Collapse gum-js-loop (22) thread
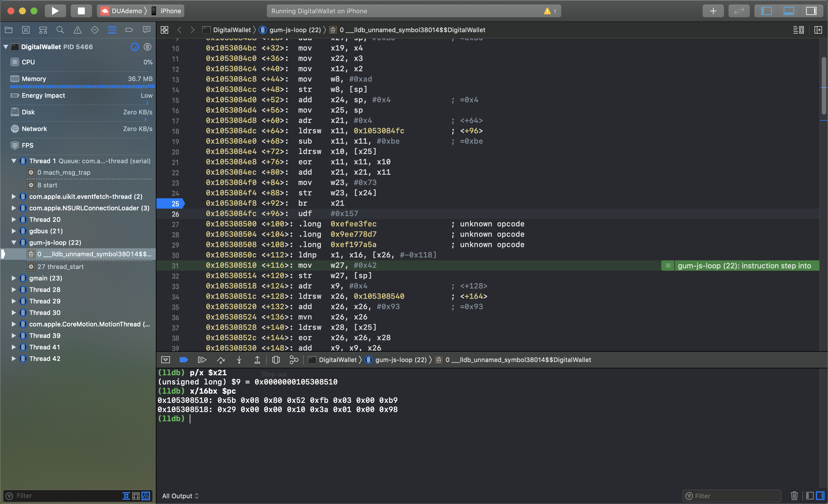 (14, 243)
